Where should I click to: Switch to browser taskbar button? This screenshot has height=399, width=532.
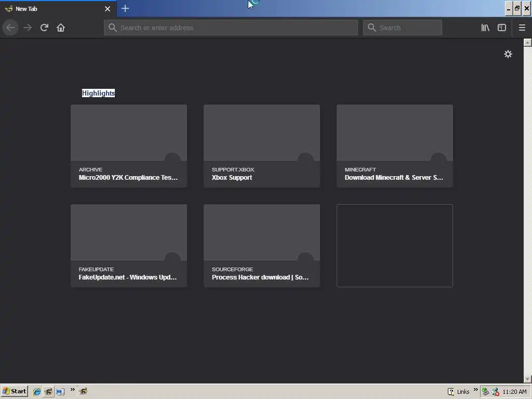click(x=83, y=392)
